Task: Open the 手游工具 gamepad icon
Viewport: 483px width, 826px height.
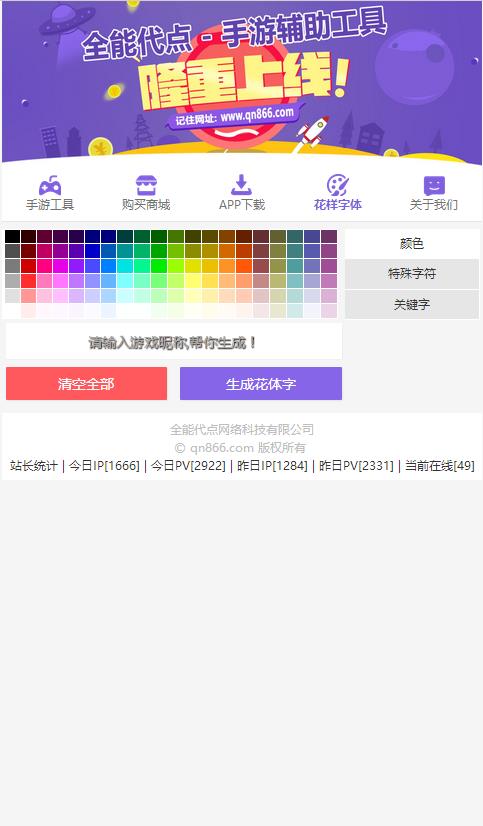Action: tap(50, 185)
